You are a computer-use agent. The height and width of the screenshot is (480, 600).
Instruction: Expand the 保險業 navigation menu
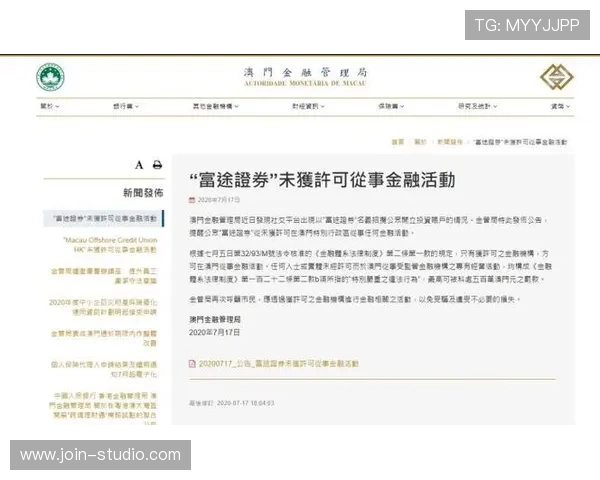(391, 106)
